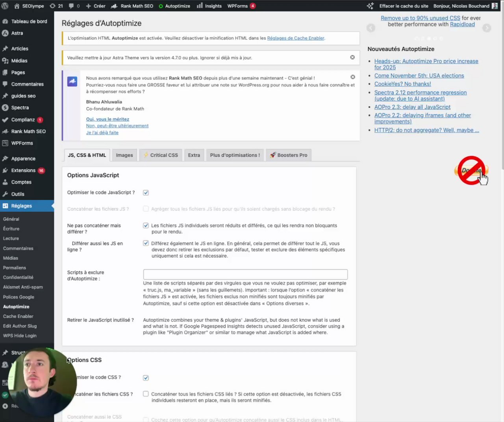Open Akismet Anti-spam settings

[x=23, y=287]
